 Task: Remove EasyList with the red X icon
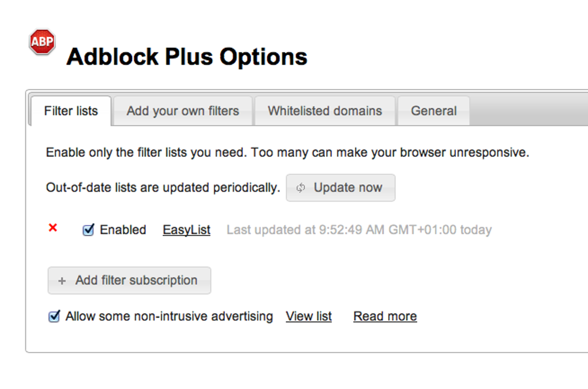pyautogui.click(x=53, y=228)
